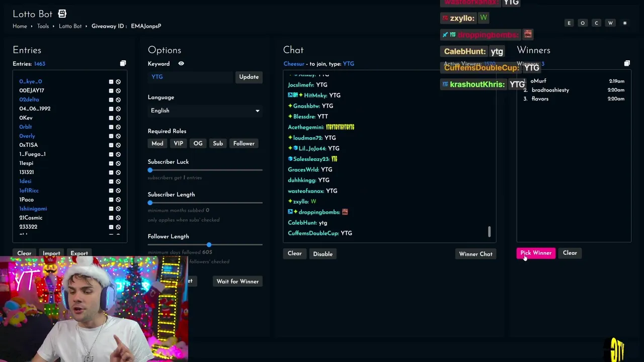Ban entry 1of1Ricc with the block icon
Screen dimensions: 644x362
(118, 191)
